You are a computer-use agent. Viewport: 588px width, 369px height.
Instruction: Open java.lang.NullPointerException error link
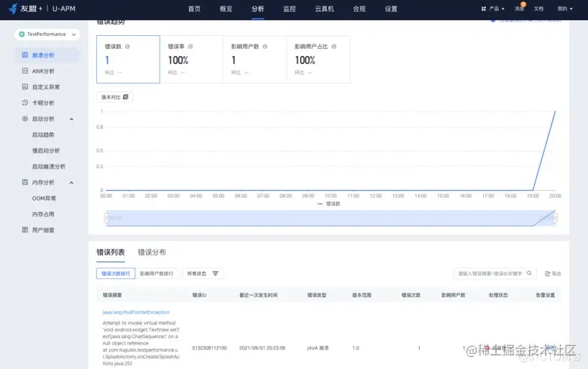click(x=136, y=312)
